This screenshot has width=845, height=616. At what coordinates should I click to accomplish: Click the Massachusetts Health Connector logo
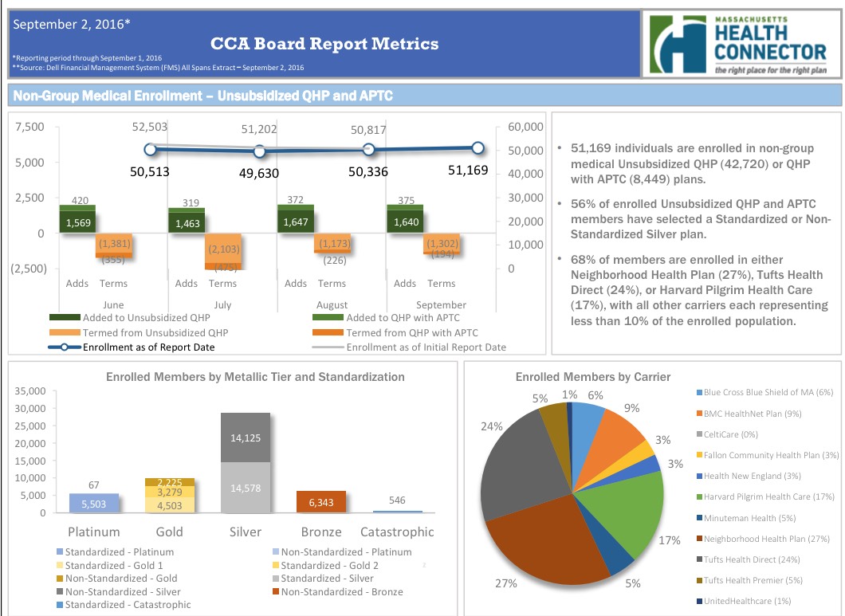tap(740, 44)
